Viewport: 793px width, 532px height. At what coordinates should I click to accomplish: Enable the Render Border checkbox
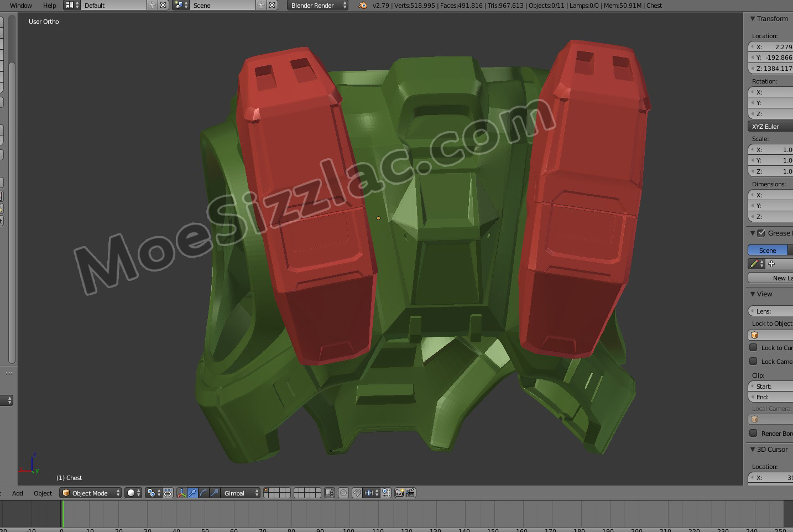(x=753, y=433)
